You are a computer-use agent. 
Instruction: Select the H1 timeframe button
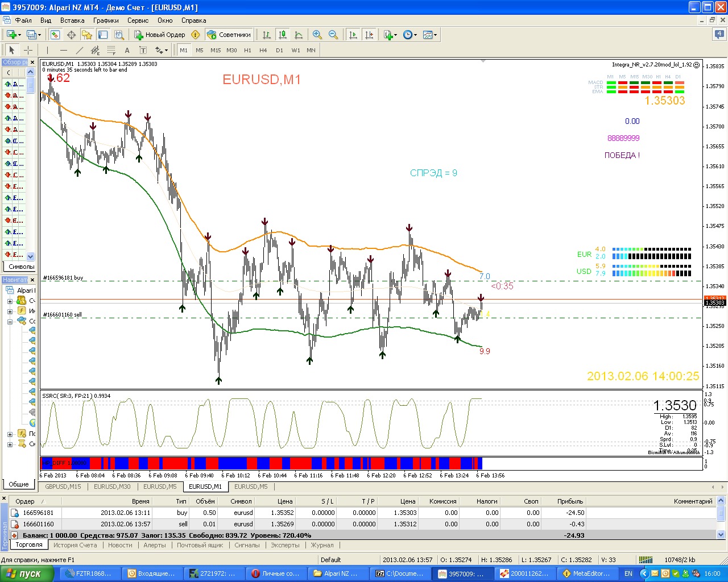(x=247, y=50)
